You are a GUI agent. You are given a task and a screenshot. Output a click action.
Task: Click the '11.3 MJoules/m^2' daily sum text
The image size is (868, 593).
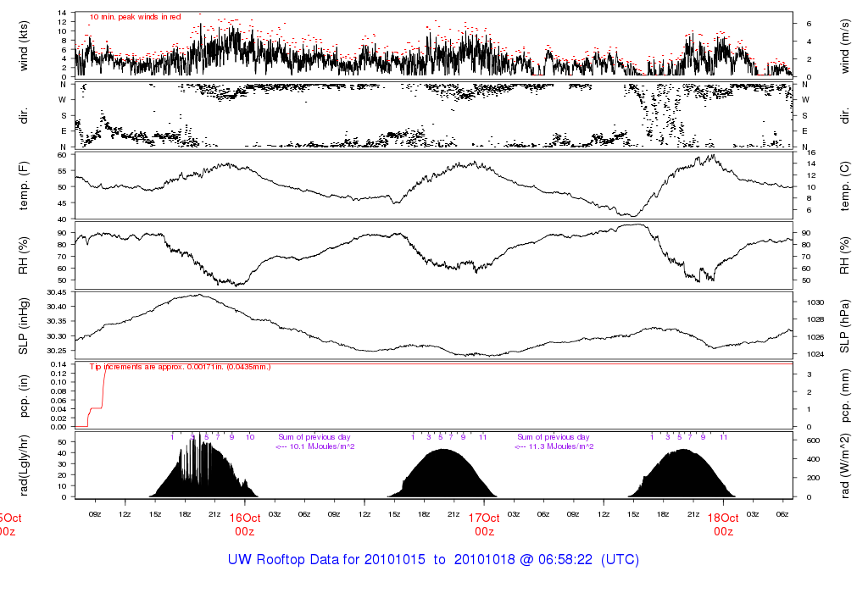(561, 446)
